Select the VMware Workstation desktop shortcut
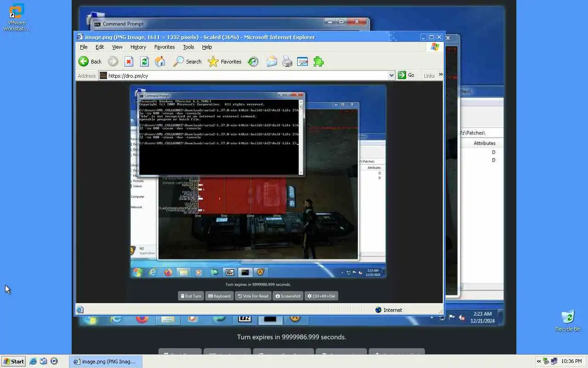588x368 pixels. tap(17, 17)
